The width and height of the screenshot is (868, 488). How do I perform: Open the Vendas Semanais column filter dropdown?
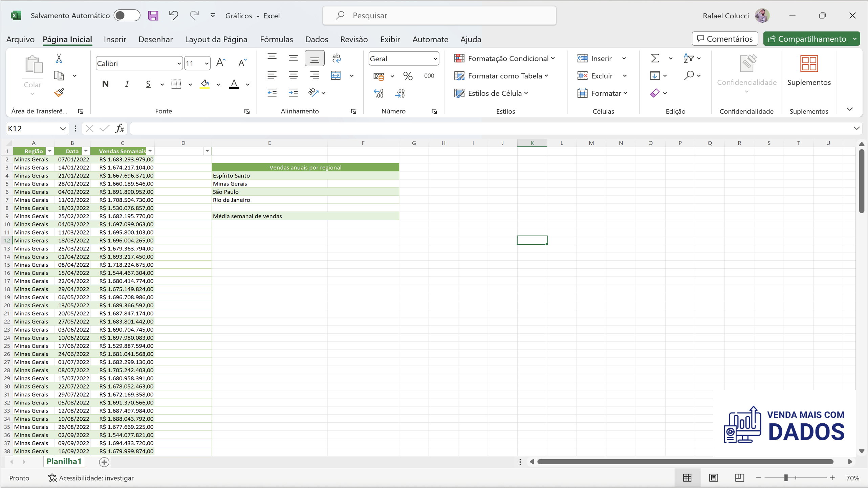[150, 151]
